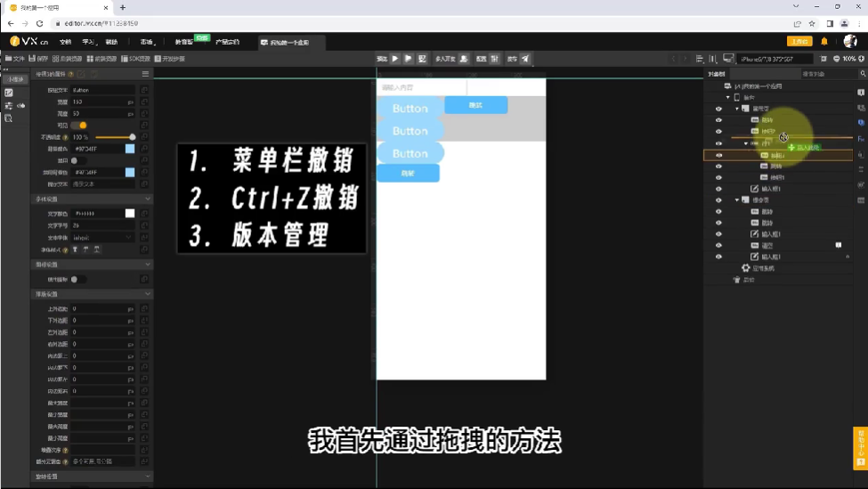
Task: Click the iVX logo
Action: [28, 42]
